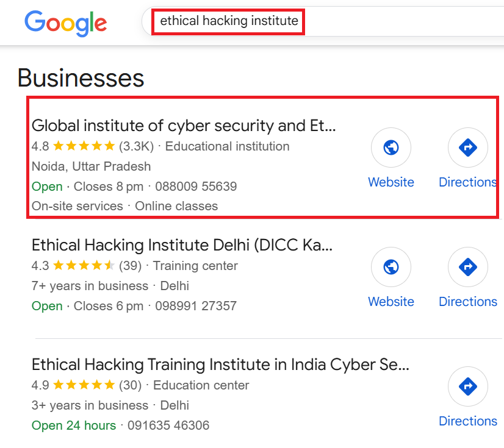
Task: Click globe icon for Ethical Hacking Institute Delhi
Action: pyautogui.click(x=391, y=267)
